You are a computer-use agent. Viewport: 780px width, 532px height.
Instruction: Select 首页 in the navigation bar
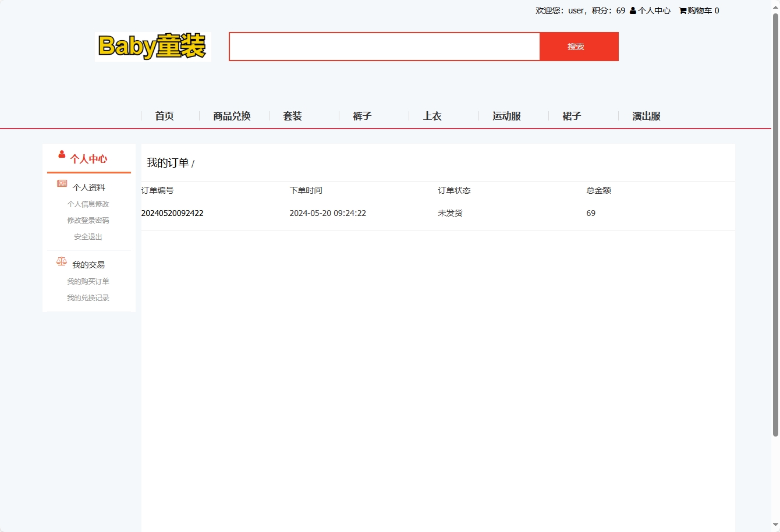click(x=164, y=116)
